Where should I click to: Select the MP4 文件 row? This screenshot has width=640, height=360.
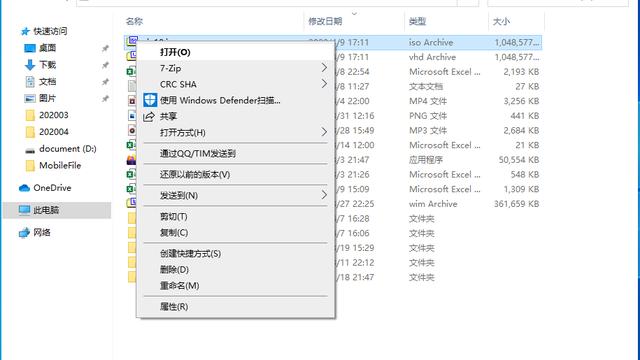tap(438, 101)
